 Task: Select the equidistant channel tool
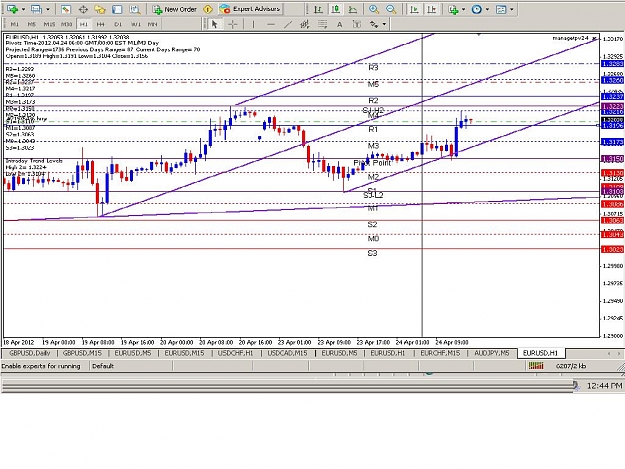click(x=305, y=24)
